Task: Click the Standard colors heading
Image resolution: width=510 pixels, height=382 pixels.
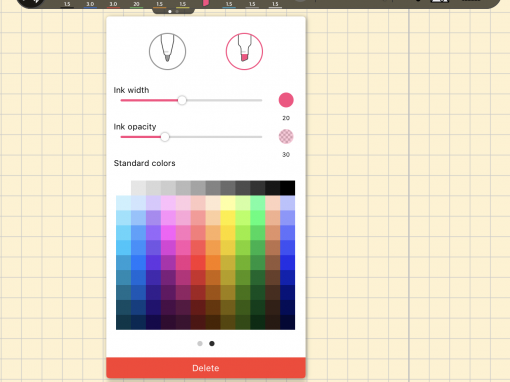Action: coord(144,163)
